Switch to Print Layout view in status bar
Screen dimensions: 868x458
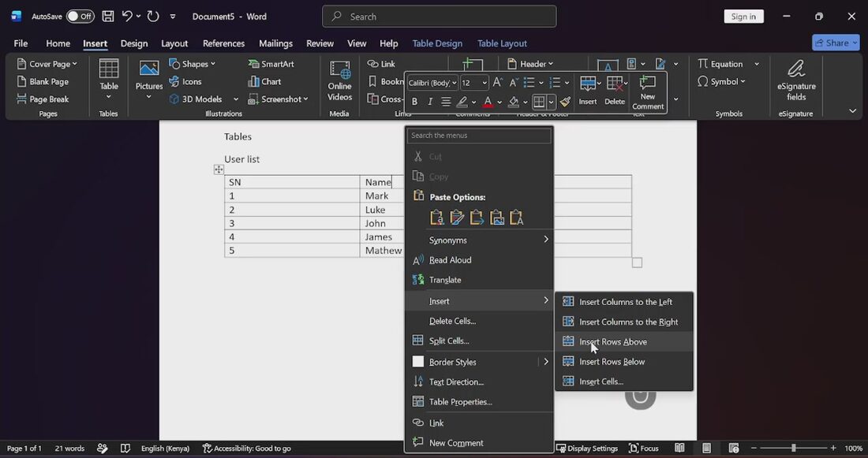point(706,448)
